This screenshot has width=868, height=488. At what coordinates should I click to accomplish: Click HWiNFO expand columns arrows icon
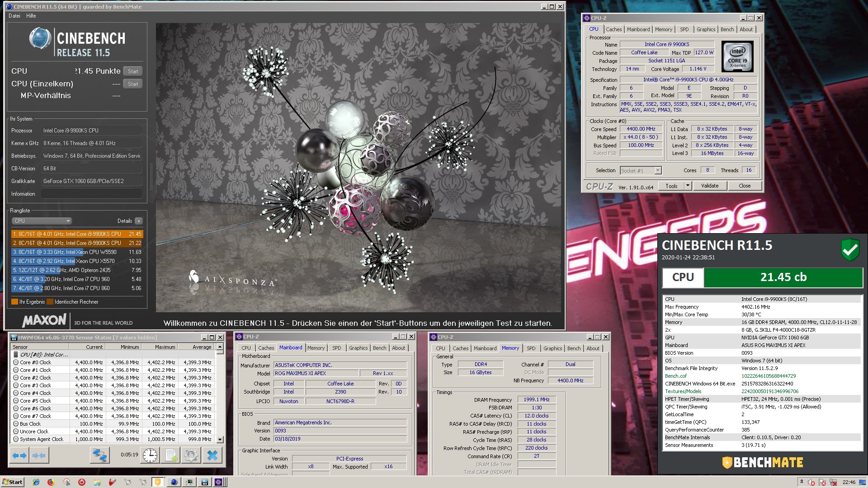click(19, 455)
